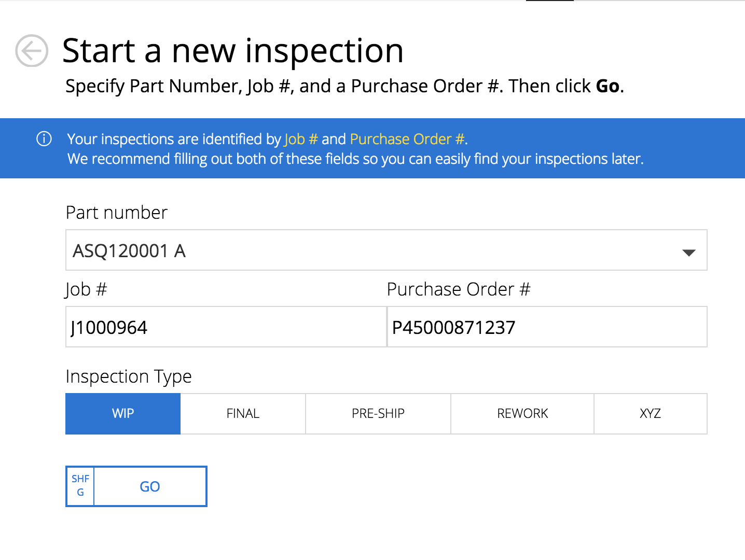Image resolution: width=745 pixels, height=560 pixels.
Task: Click the "Purchase Order #" label above field
Action: pyautogui.click(x=459, y=289)
